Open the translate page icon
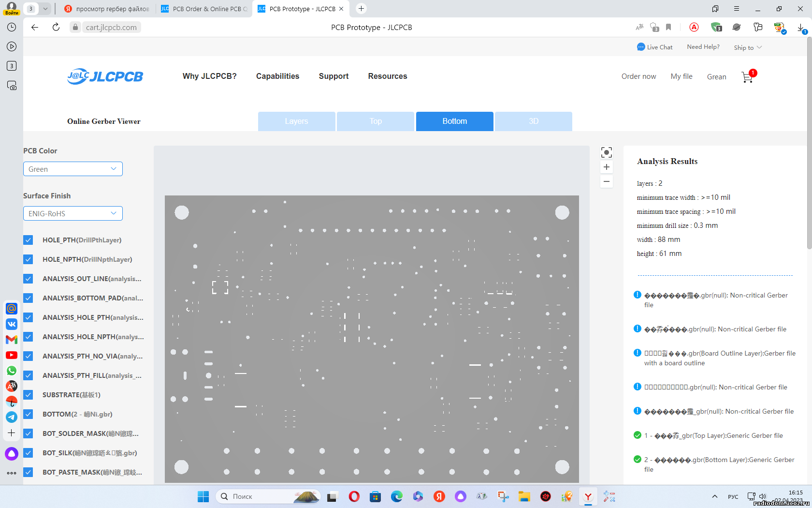This screenshot has height=508, width=812. [x=639, y=27]
